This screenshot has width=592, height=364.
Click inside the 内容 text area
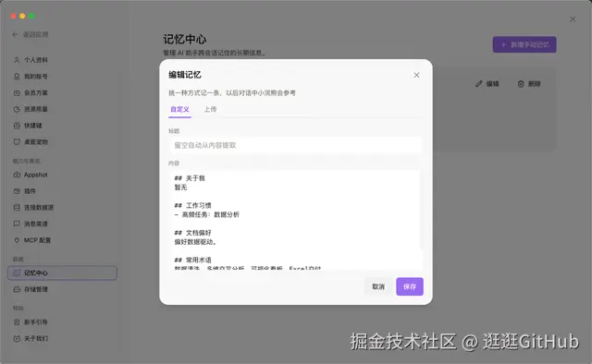[295, 220]
